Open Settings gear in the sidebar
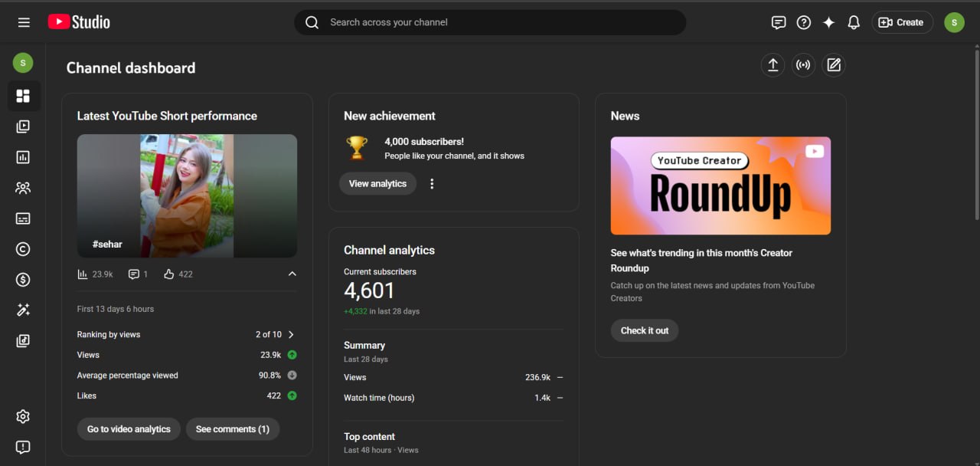 (x=23, y=416)
